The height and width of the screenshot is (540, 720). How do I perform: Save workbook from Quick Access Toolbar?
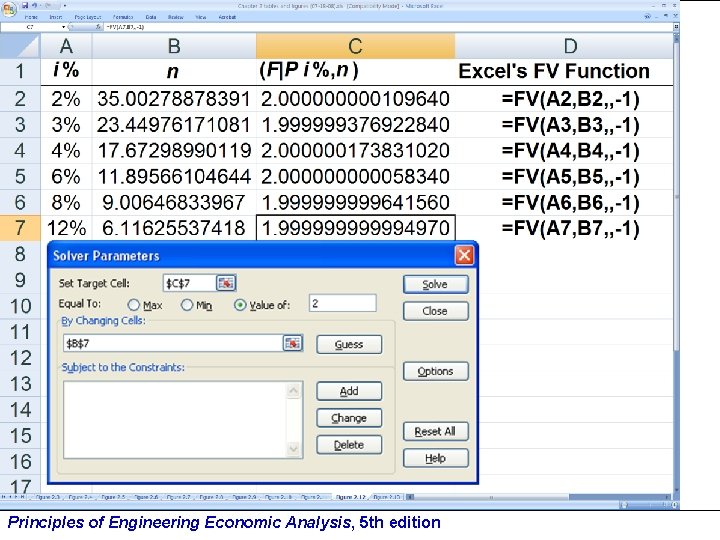[x=25, y=6]
